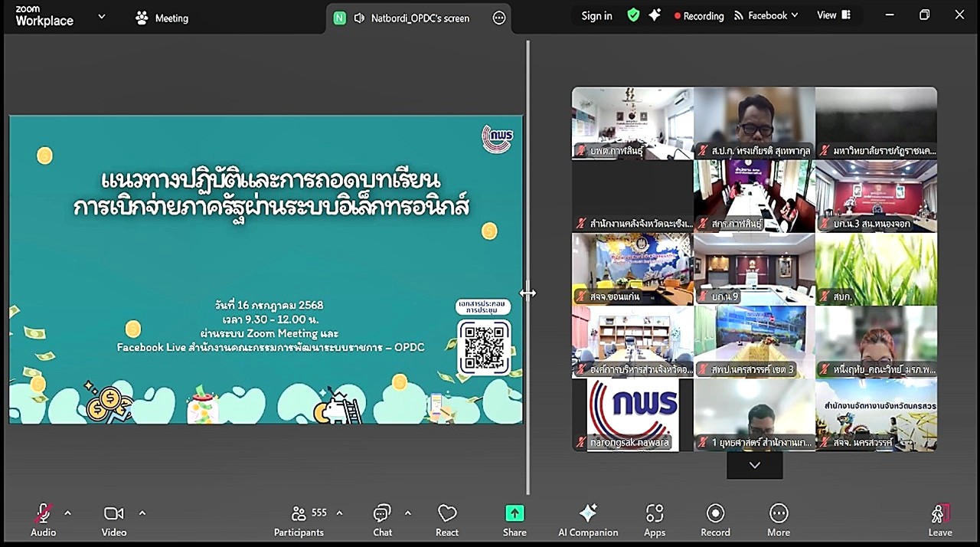Show next page of gallery participants
This screenshot has height=547, width=980.
[754, 465]
